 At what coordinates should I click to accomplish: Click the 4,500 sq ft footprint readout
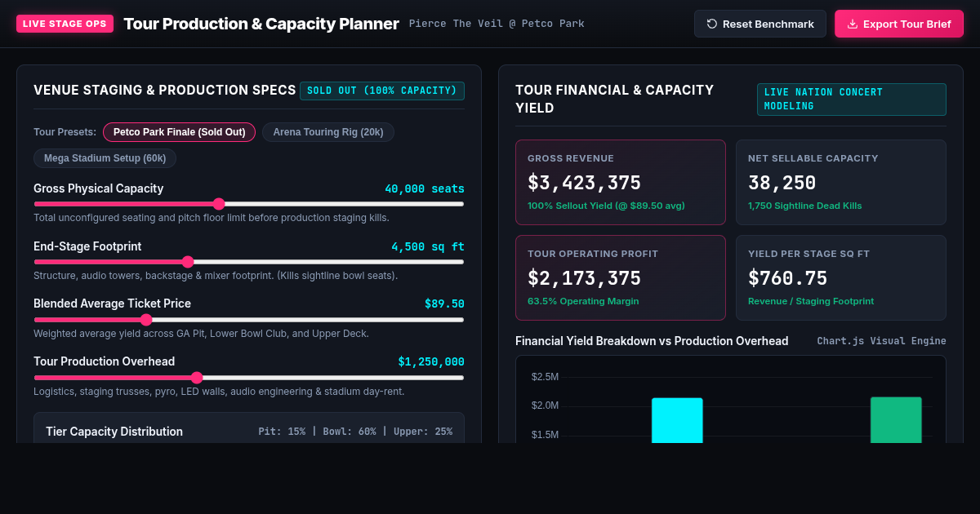(428, 246)
